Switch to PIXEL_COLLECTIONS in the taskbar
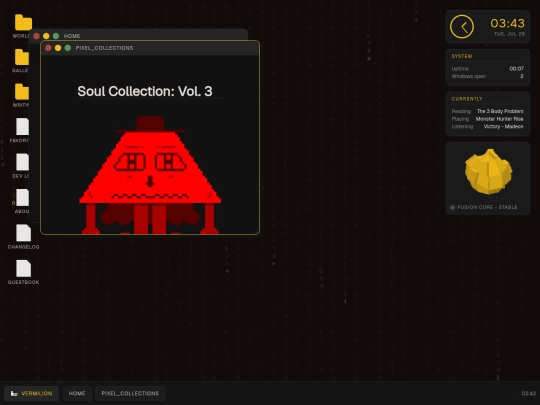 click(130, 393)
